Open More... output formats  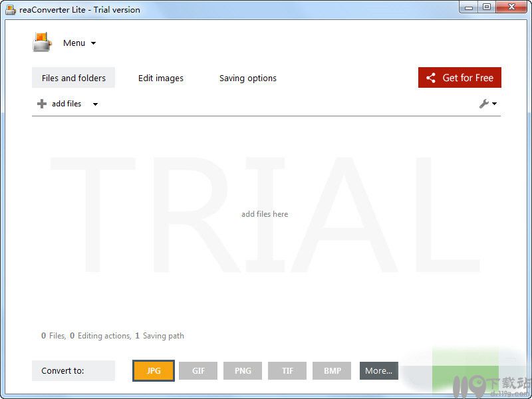coord(379,370)
